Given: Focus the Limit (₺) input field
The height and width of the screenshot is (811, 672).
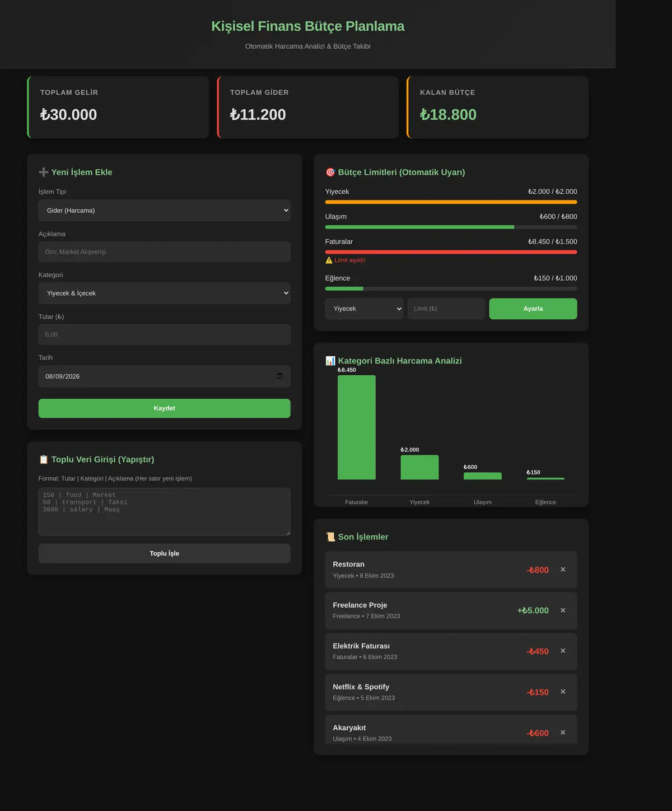Looking at the screenshot, I should [446, 309].
